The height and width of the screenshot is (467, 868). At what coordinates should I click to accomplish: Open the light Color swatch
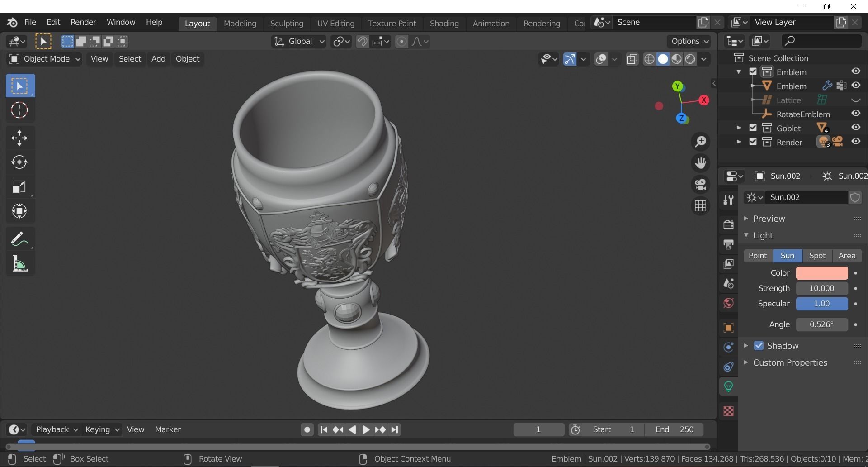pos(821,273)
